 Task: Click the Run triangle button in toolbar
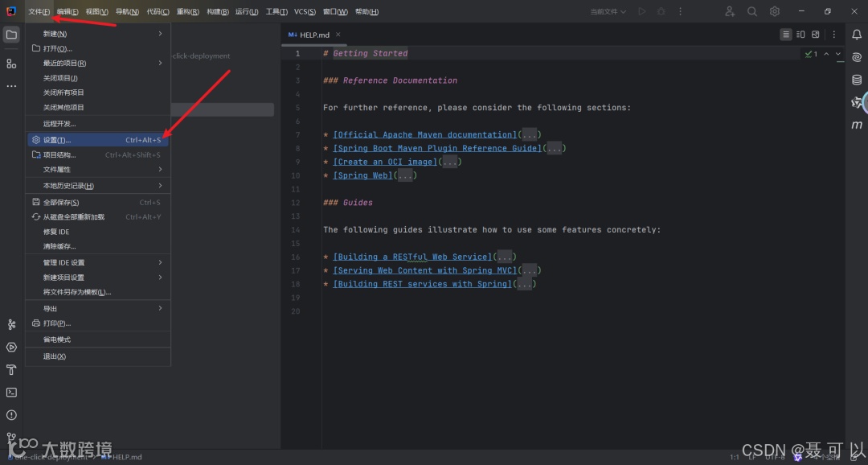click(x=641, y=11)
